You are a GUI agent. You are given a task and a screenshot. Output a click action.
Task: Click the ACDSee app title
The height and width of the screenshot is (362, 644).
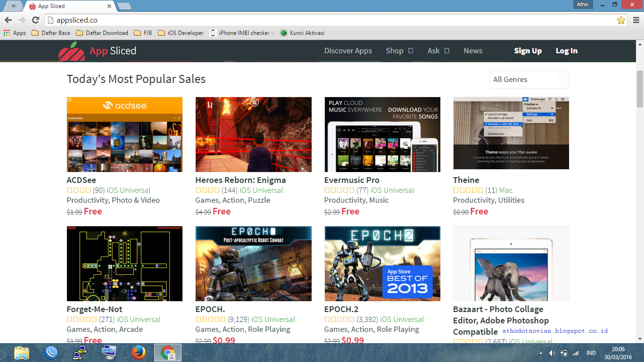pyautogui.click(x=82, y=180)
